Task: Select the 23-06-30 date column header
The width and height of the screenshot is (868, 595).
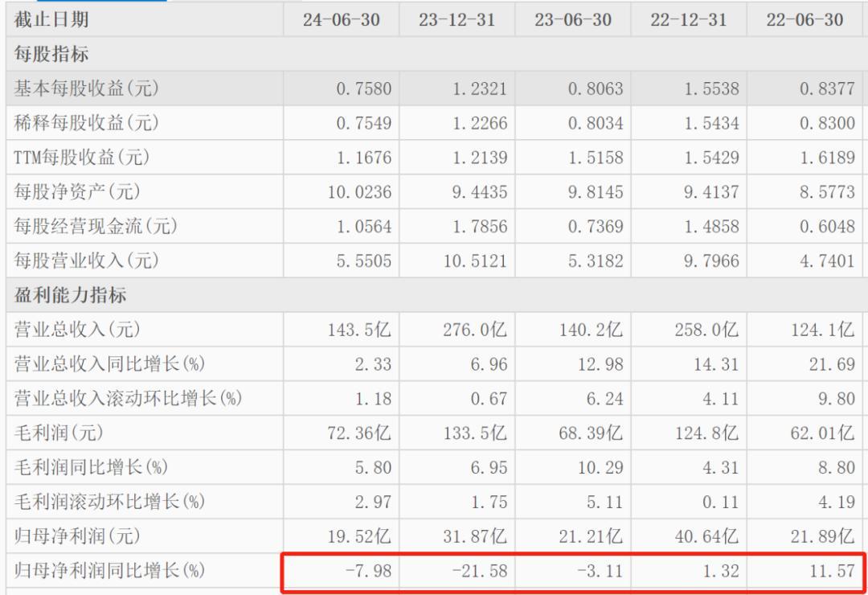Action: [x=573, y=20]
